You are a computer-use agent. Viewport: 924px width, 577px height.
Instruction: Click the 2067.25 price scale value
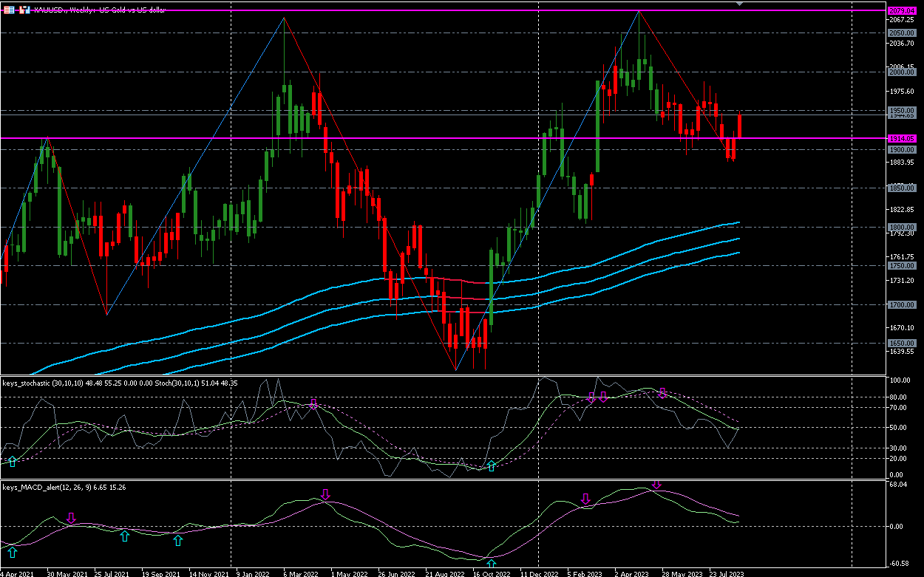(903, 20)
